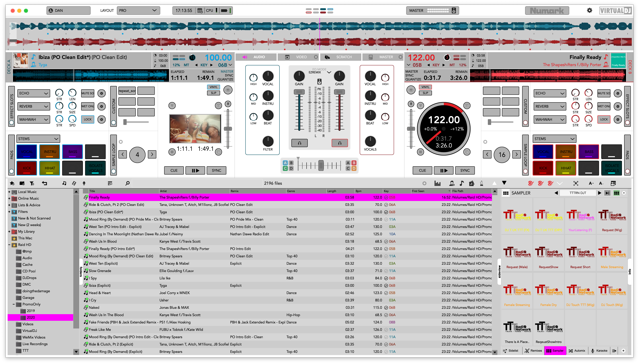Open the Automix sideview tab
The width and height of the screenshot is (639, 364).
click(x=576, y=351)
